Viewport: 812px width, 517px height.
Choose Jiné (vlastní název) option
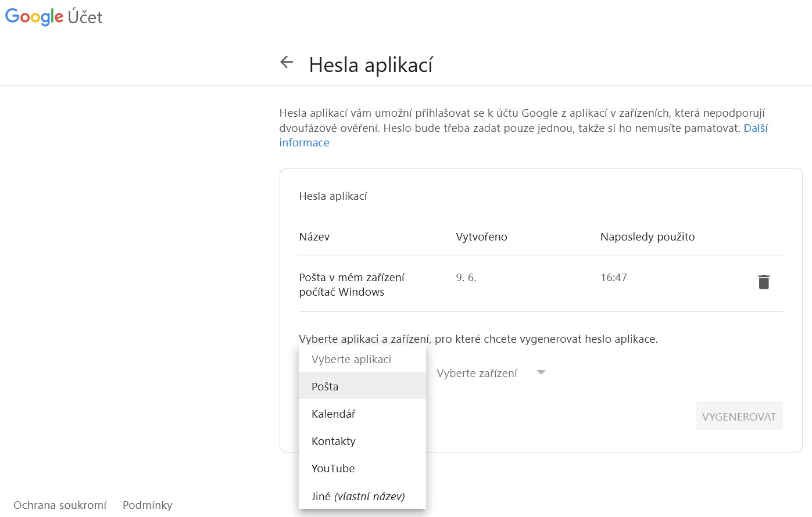(358, 496)
